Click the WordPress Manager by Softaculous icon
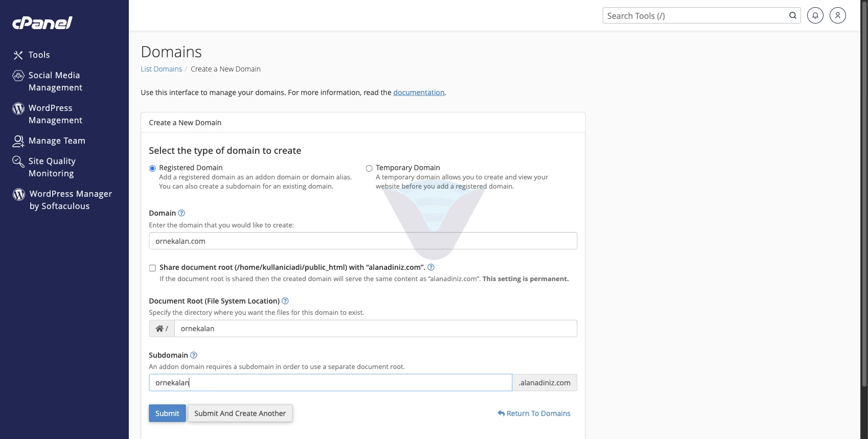This screenshot has height=439, width=868. pos(19,194)
